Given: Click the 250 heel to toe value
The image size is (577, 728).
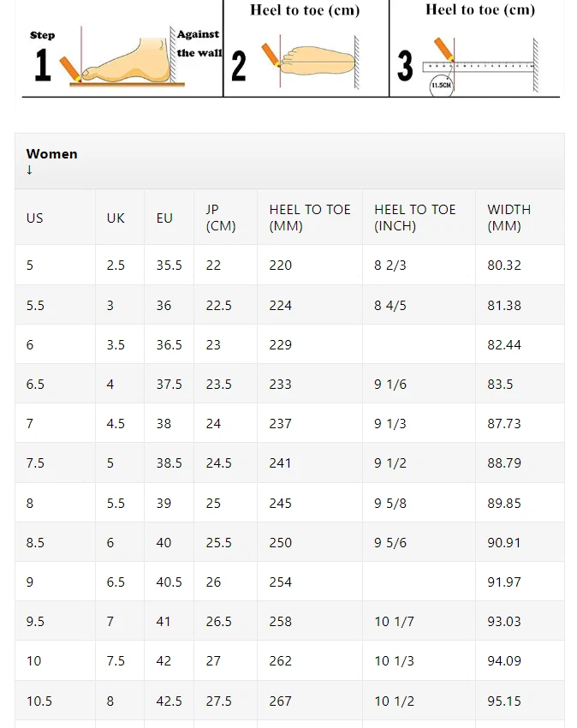Looking at the screenshot, I should pyautogui.click(x=281, y=542).
